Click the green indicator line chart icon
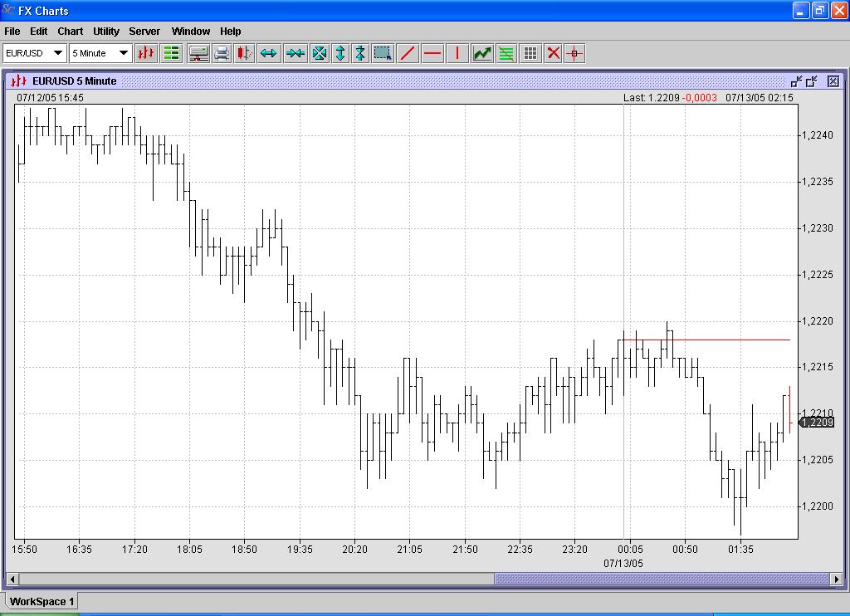The width and height of the screenshot is (850, 616). point(482,53)
